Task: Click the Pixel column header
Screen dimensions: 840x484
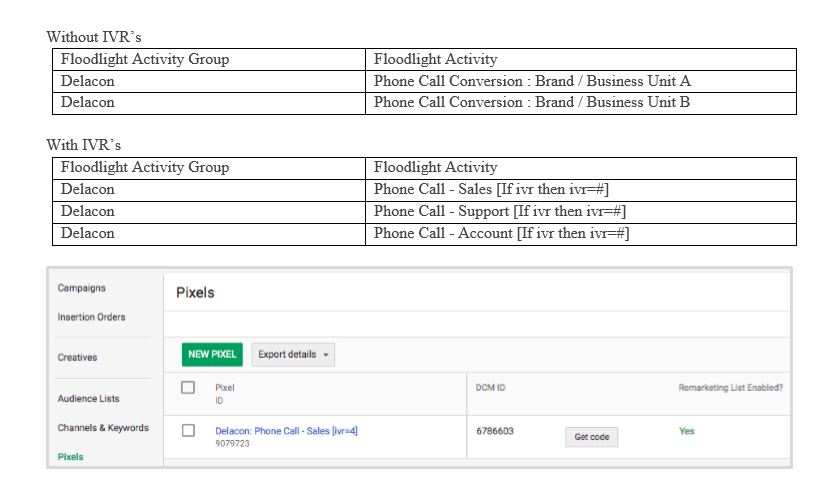Action: point(224,388)
